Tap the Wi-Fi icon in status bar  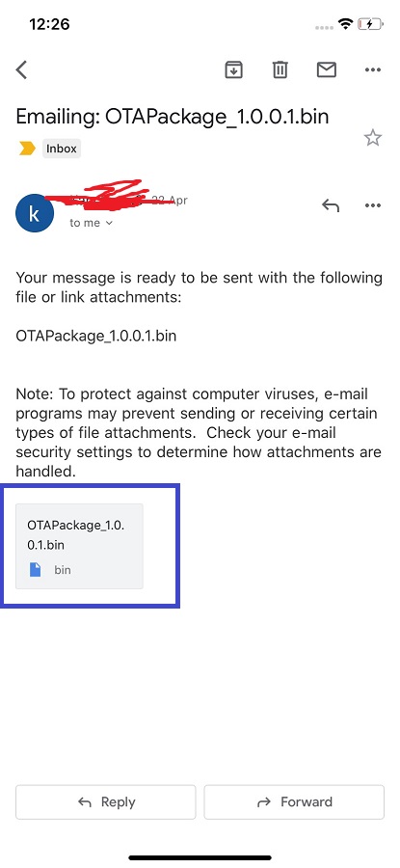pos(346,24)
